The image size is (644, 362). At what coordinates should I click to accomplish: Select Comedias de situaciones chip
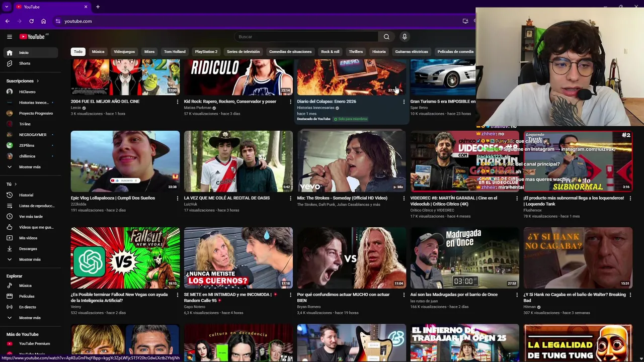click(290, 51)
